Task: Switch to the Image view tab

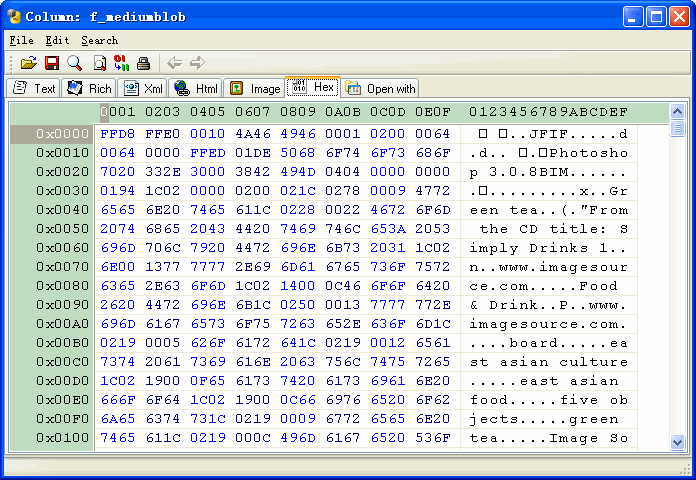Action: click(x=254, y=88)
